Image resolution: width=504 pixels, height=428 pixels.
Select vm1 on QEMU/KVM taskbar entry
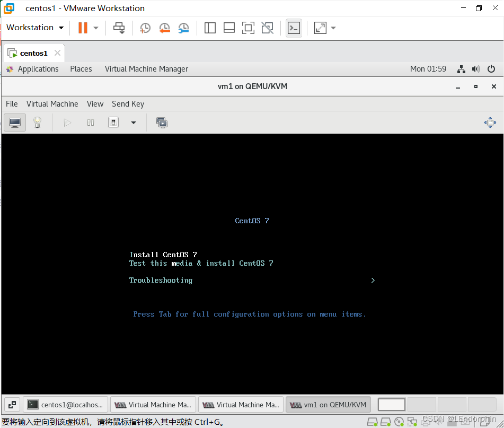click(328, 405)
